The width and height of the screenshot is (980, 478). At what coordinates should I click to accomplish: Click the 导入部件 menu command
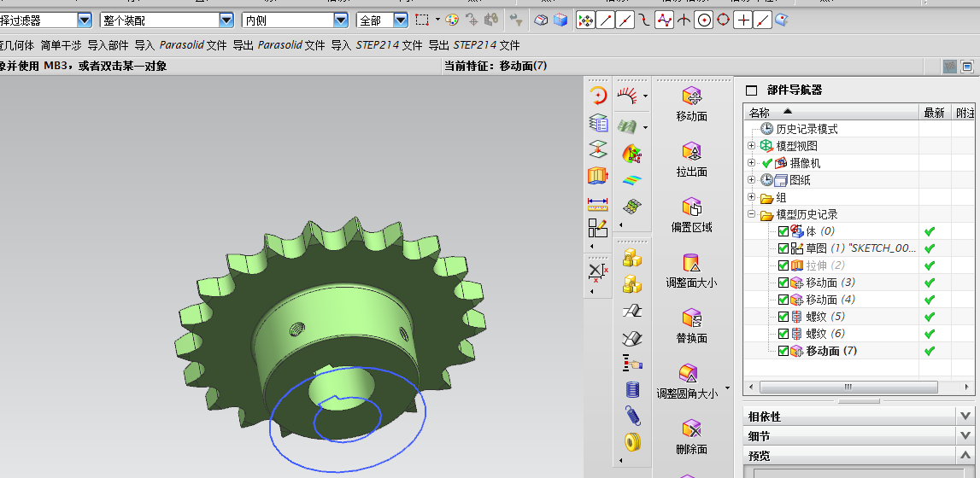click(108, 45)
